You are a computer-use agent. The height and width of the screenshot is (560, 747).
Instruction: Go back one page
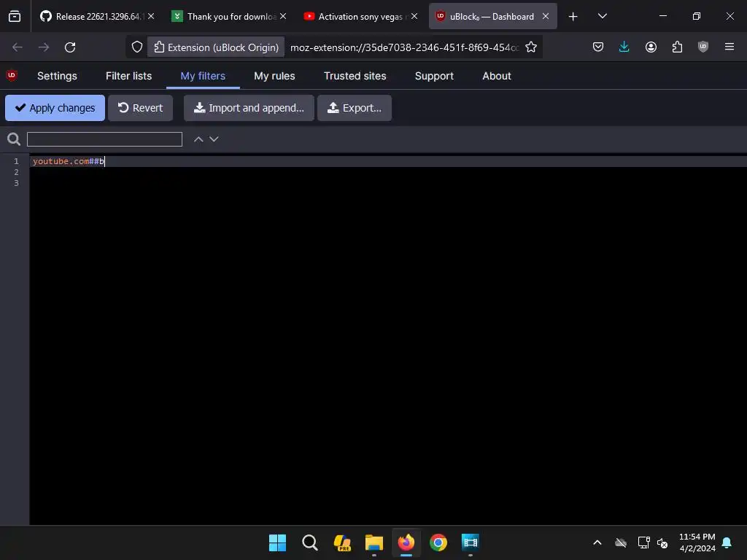pos(18,47)
